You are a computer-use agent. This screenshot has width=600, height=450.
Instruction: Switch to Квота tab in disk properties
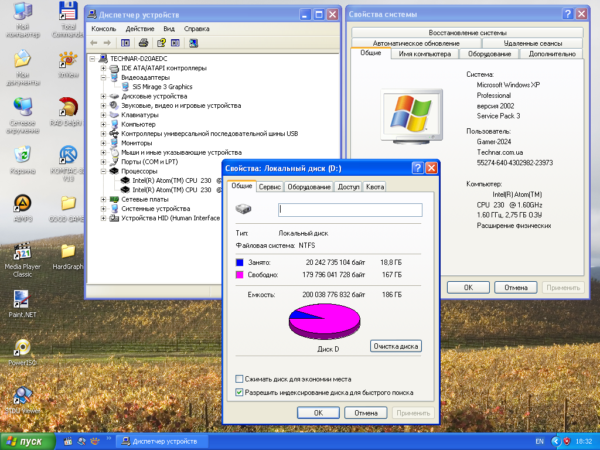[375, 187]
